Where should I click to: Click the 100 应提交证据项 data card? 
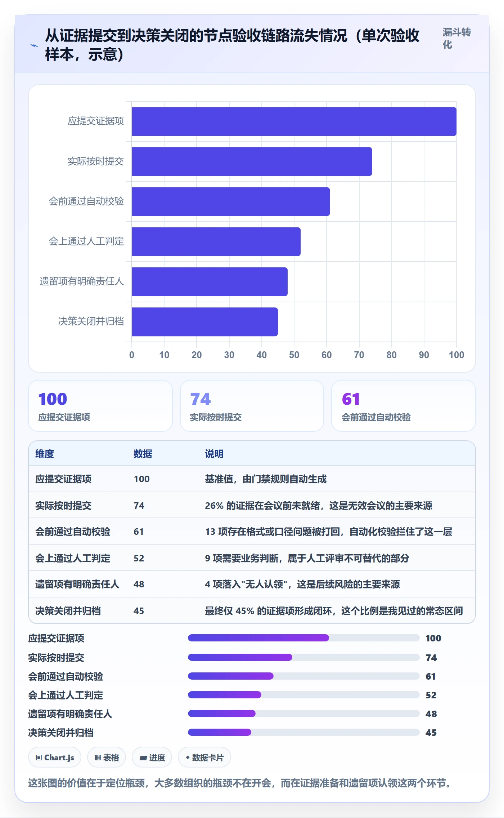(x=100, y=406)
